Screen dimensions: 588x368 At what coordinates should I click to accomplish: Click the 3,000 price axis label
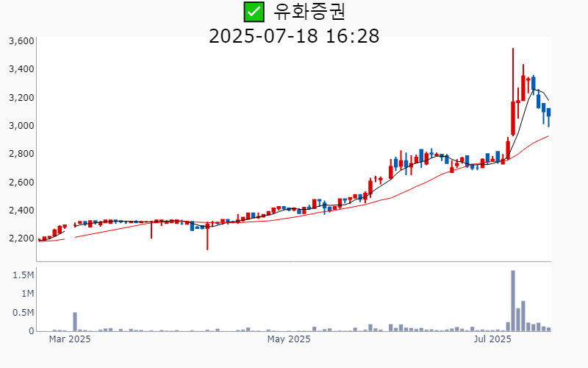click(21, 126)
